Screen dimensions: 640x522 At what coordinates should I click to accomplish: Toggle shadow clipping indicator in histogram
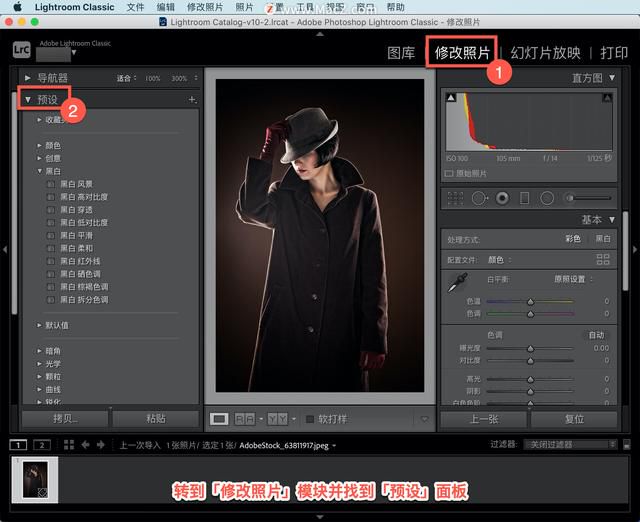[x=451, y=98]
